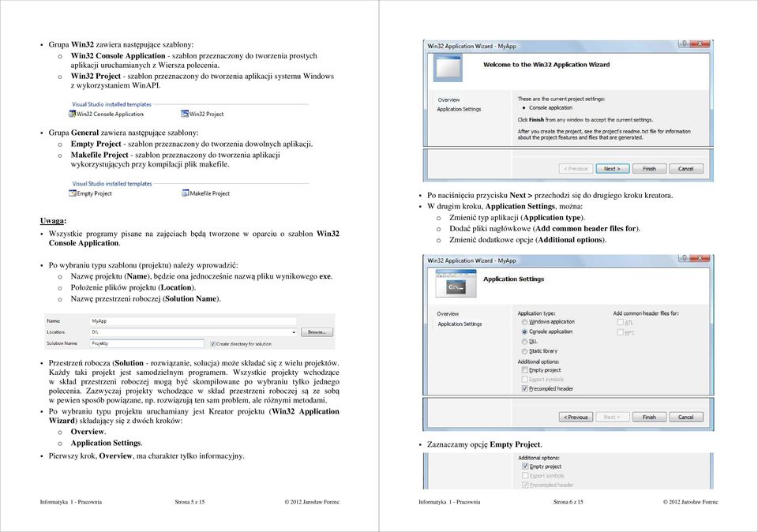Viewport: 758px width, 532px height.
Task: Select Application Settings in the second wizard sidebar
Action: (460, 324)
